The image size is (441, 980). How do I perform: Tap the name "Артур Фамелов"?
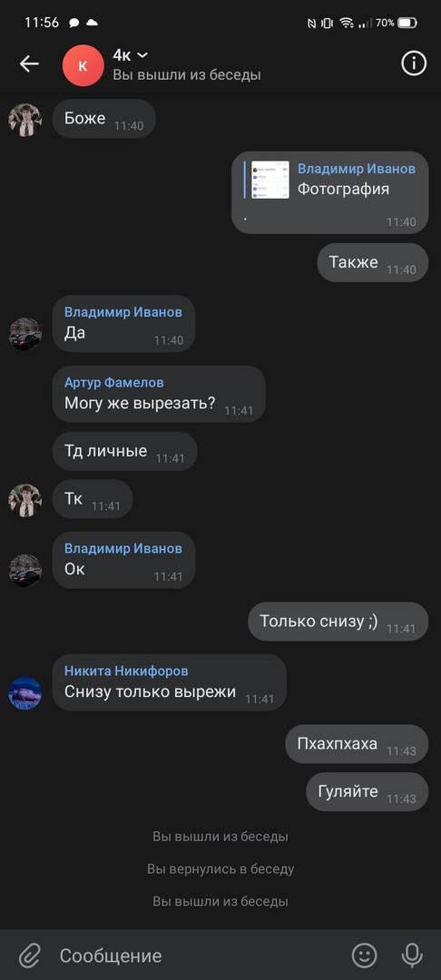tap(114, 383)
